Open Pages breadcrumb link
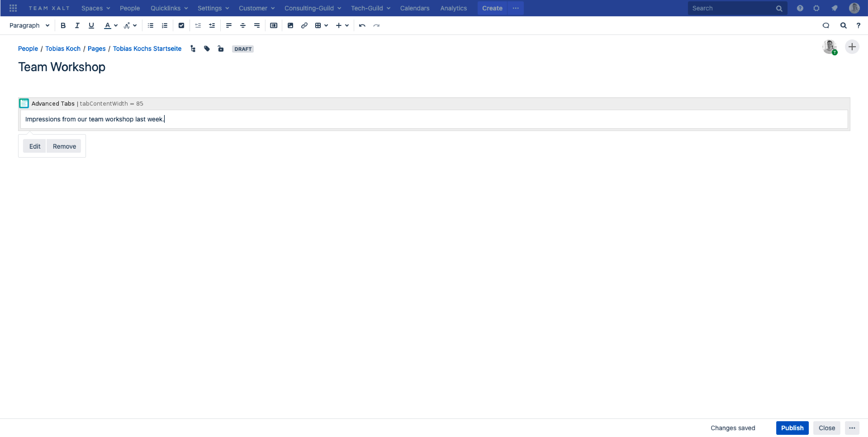This screenshot has width=868, height=437. tap(96, 49)
